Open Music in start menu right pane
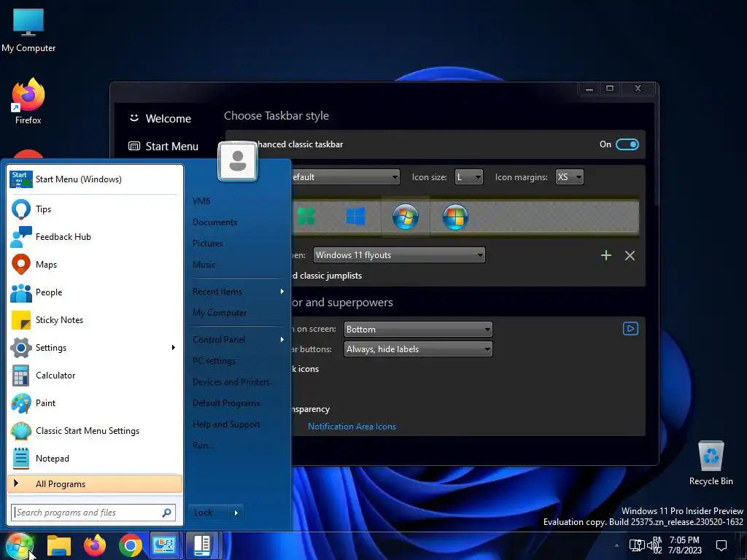The height and width of the screenshot is (560, 747). point(204,264)
